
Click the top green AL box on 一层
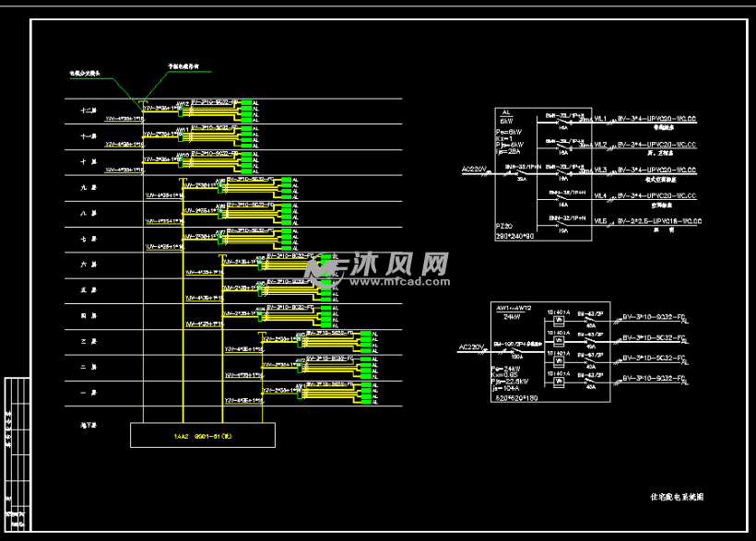(366, 385)
